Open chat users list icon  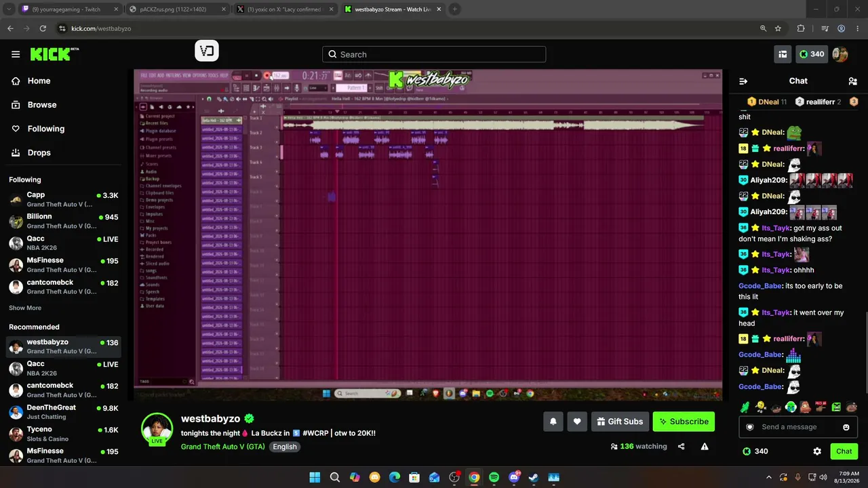853,81
